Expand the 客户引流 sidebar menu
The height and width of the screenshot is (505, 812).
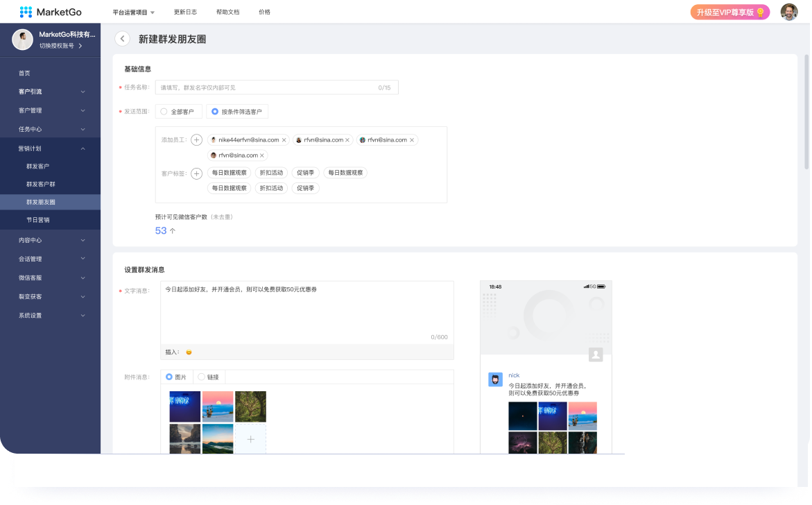[50, 92]
